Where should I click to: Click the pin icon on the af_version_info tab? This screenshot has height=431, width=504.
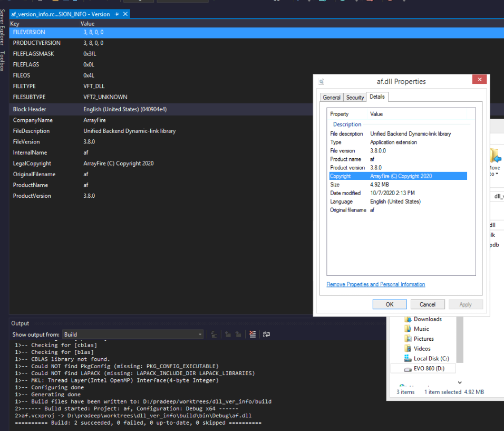117,14
